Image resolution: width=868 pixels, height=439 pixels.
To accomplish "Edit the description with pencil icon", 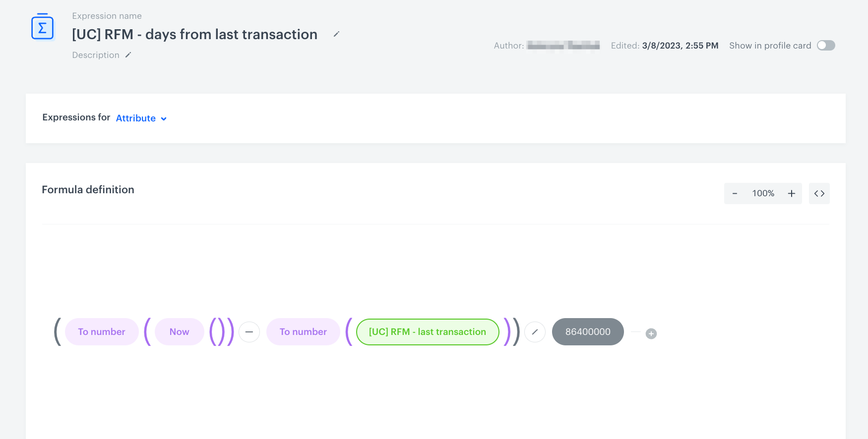I will [128, 55].
